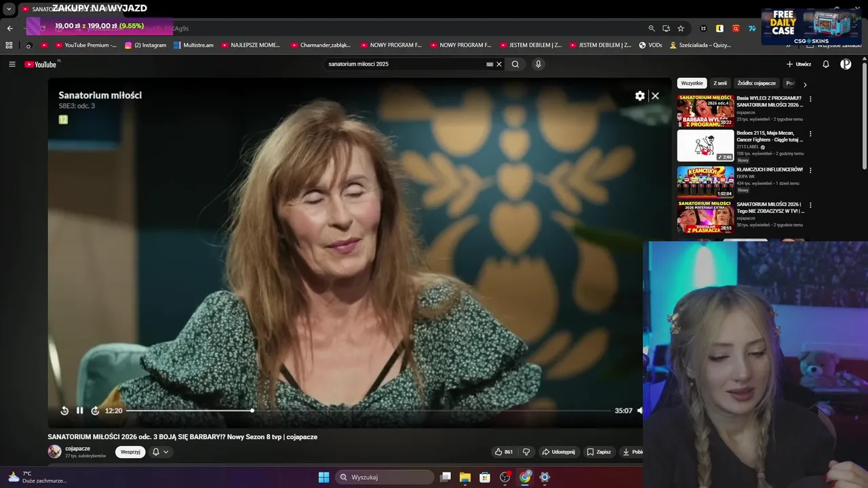Mute the video with the speaker icon
868x488 pixels.
[639, 411]
